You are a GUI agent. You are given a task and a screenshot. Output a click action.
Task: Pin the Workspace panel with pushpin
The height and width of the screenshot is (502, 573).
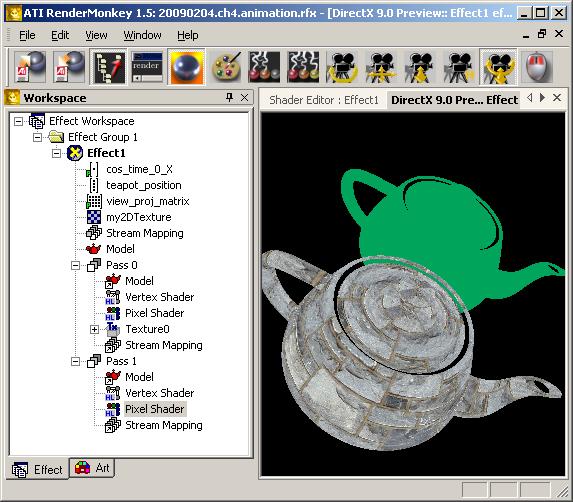coord(229,98)
